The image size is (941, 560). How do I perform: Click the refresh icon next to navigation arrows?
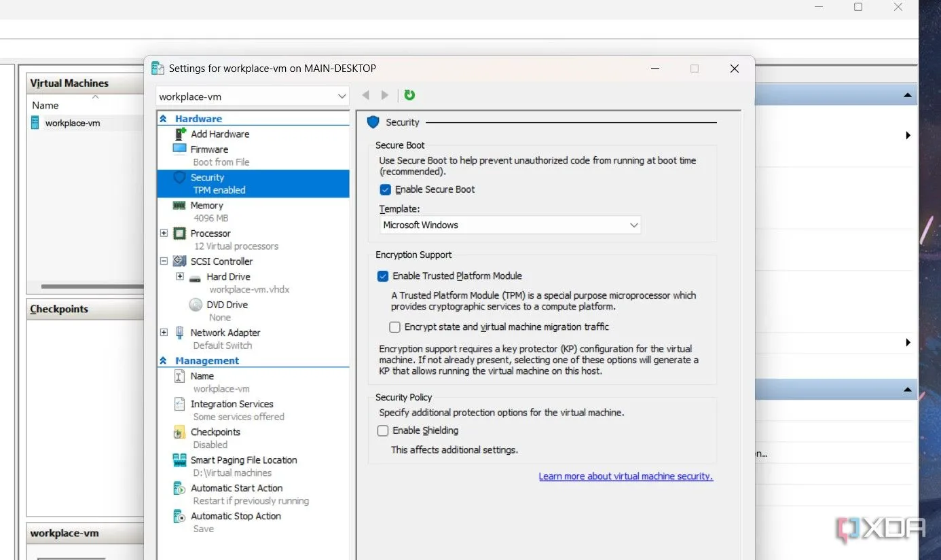[409, 95]
